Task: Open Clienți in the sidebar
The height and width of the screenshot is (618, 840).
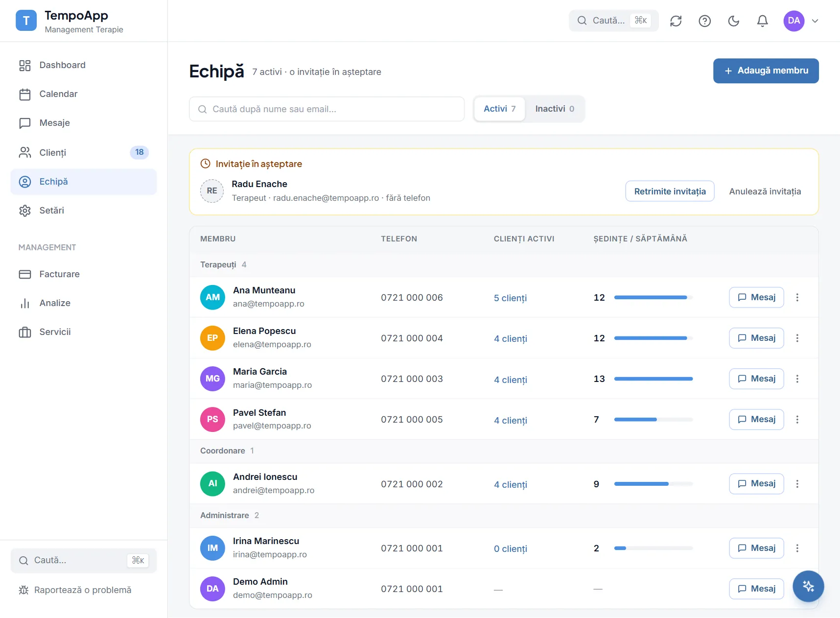Action: 84,152
